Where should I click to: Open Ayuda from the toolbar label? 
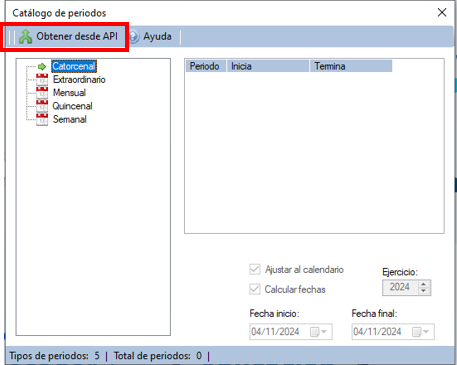[157, 36]
